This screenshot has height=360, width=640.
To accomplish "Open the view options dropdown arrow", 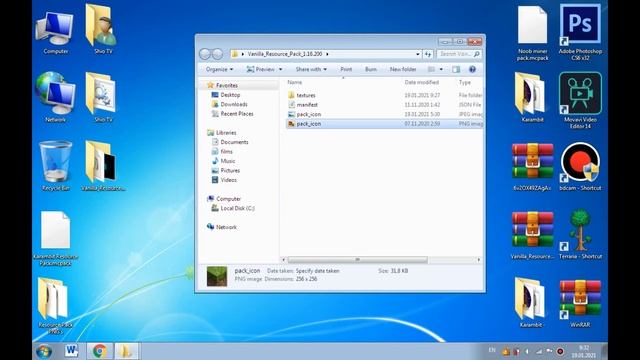I will click(441, 69).
